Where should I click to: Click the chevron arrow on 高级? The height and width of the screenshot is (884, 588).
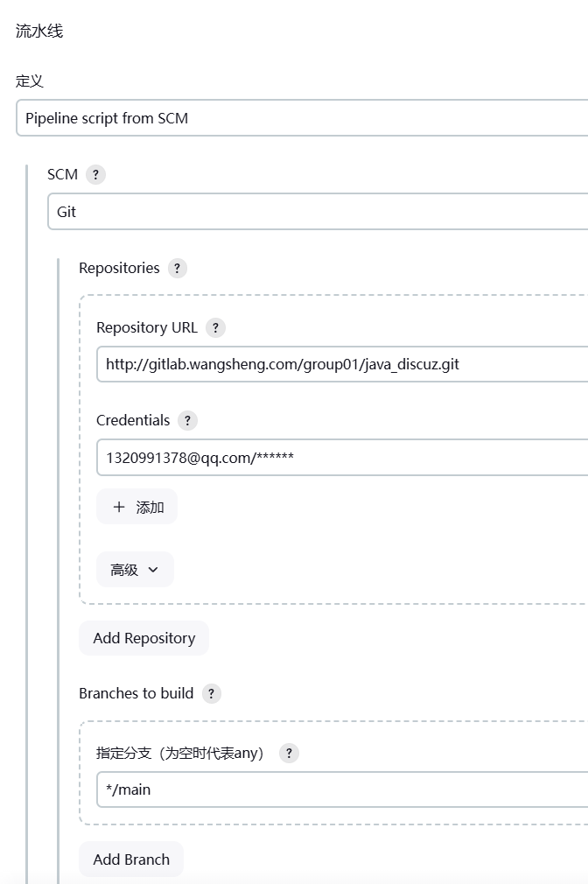(154, 570)
